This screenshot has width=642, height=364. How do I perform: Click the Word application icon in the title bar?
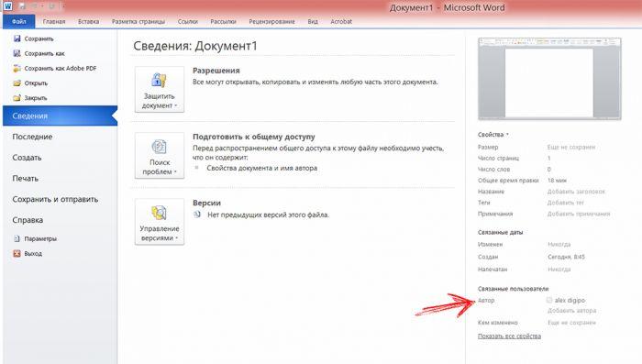click(7, 6)
